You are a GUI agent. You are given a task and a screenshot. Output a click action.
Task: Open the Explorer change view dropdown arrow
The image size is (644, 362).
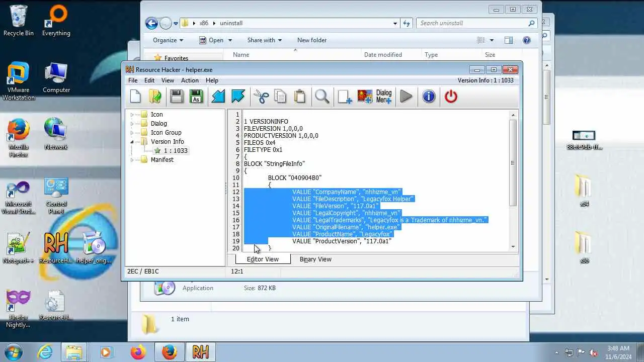492,40
